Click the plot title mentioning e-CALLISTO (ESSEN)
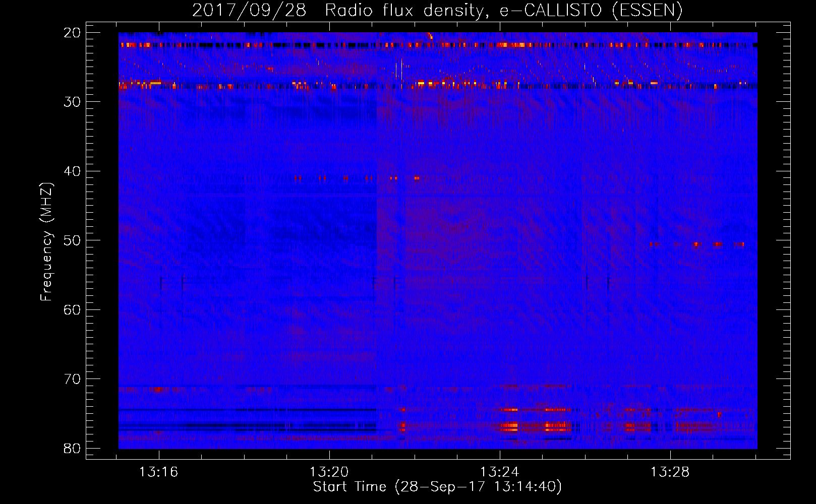The width and height of the screenshot is (816, 504). tap(437, 11)
